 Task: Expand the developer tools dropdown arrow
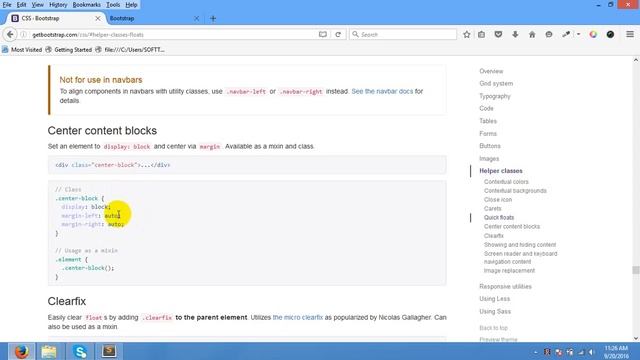click(578, 35)
